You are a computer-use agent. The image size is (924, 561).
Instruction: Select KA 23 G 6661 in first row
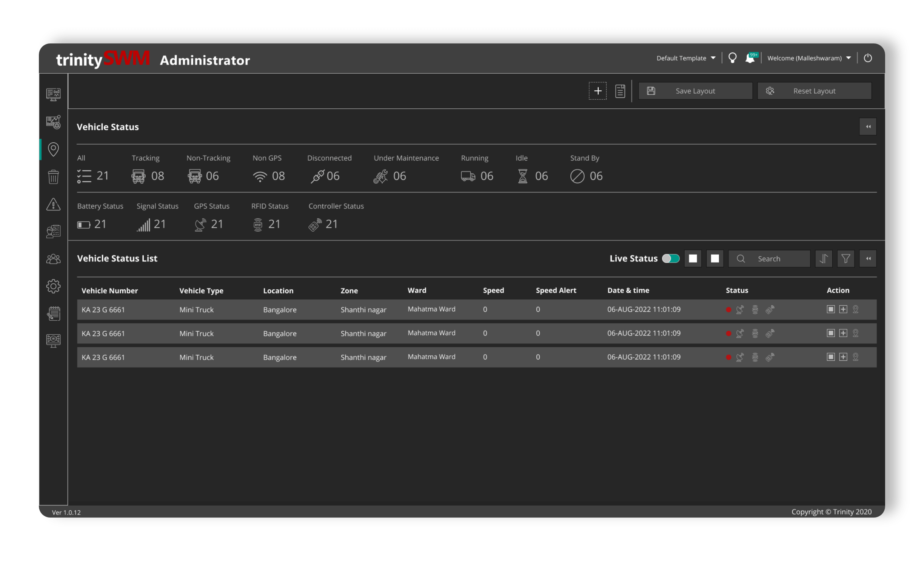[x=103, y=309]
